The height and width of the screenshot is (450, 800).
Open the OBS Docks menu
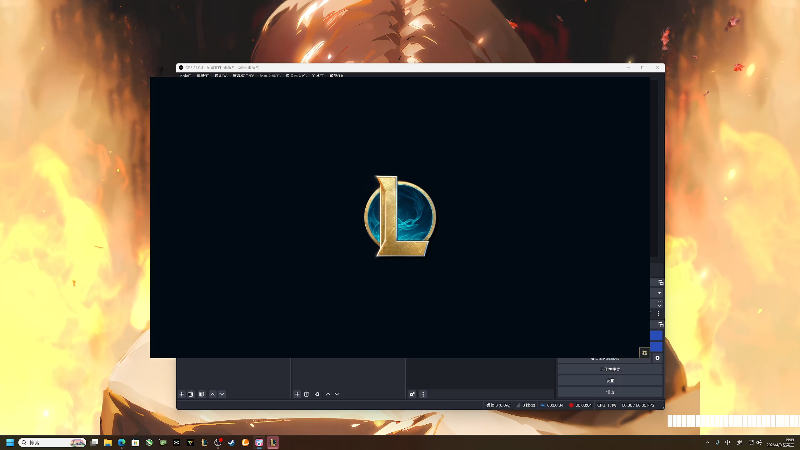click(x=243, y=76)
